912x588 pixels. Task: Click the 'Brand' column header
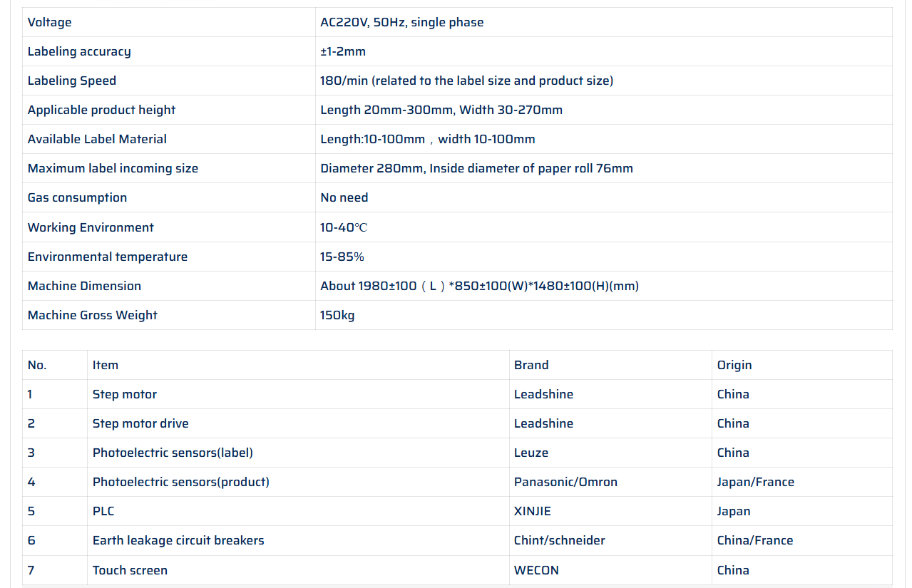point(531,365)
